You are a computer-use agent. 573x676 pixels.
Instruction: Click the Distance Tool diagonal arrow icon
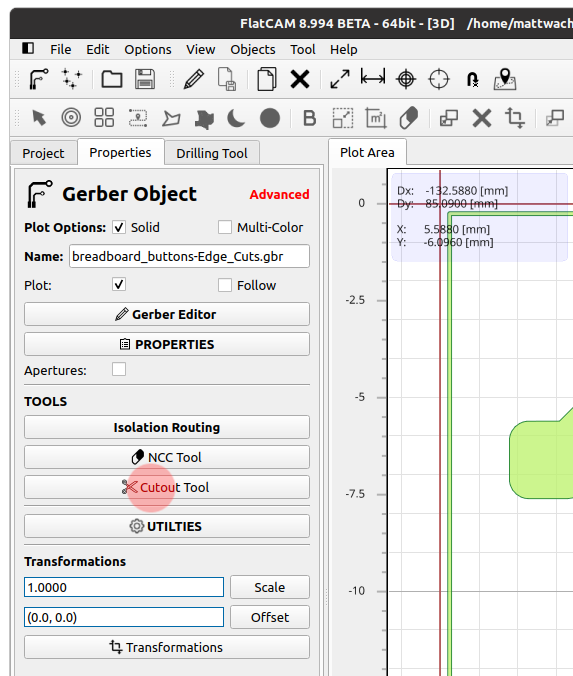tap(340, 79)
